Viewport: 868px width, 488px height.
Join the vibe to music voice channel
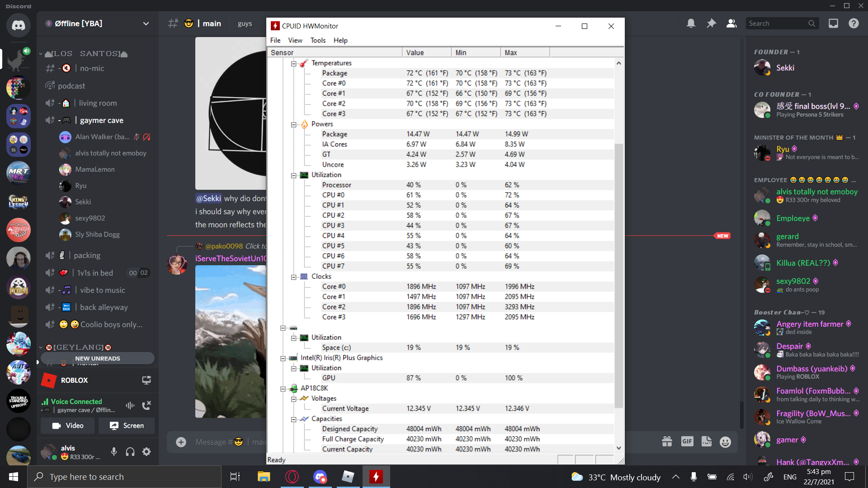click(97, 290)
